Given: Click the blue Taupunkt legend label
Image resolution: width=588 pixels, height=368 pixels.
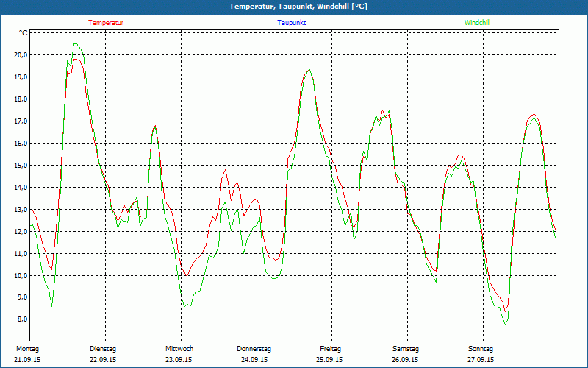Looking at the screenshot, I should [x=292, y=23].
